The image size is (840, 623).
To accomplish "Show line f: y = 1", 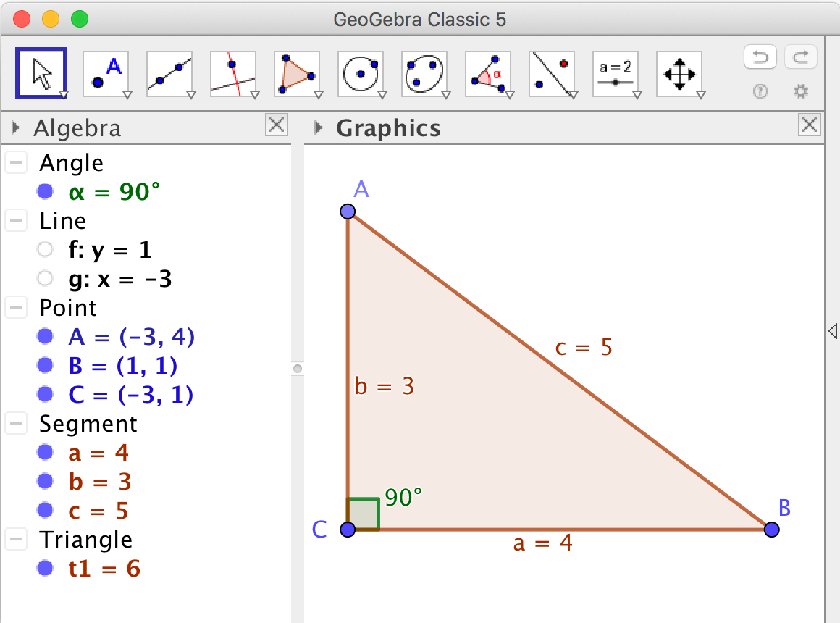I will [45, 249].
